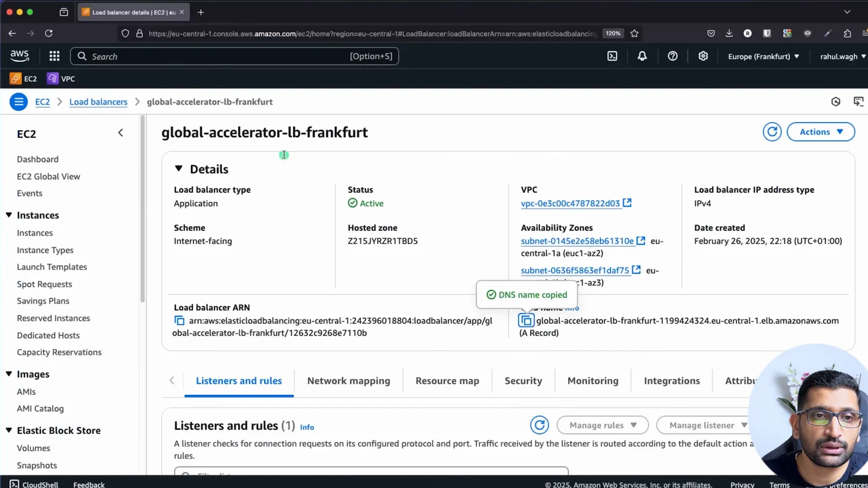Open the Security tab
868x488 pixels.
pyautogui.click(x=524, y=381)
